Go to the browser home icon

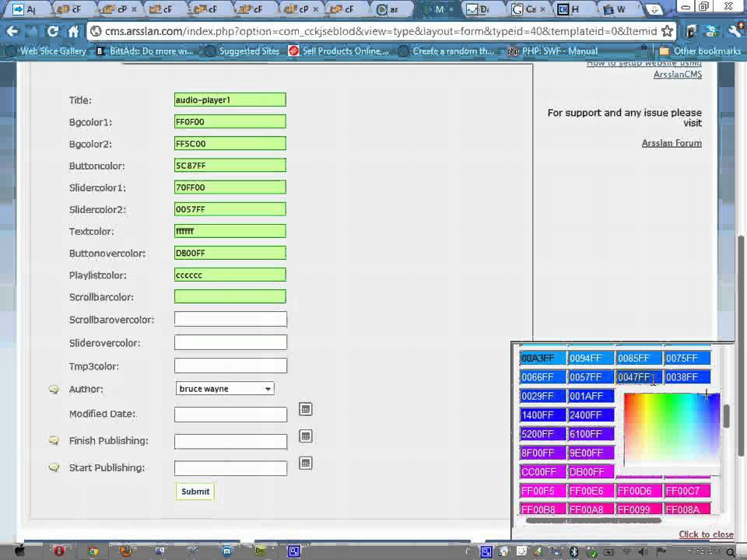click(x=73, y=31)
